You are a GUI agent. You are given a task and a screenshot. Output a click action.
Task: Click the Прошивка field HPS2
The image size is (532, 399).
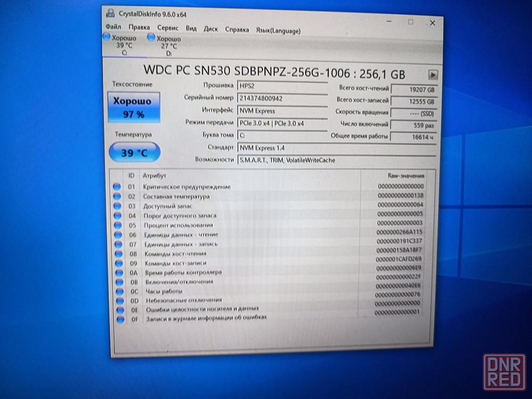click(x=282, y=86)
